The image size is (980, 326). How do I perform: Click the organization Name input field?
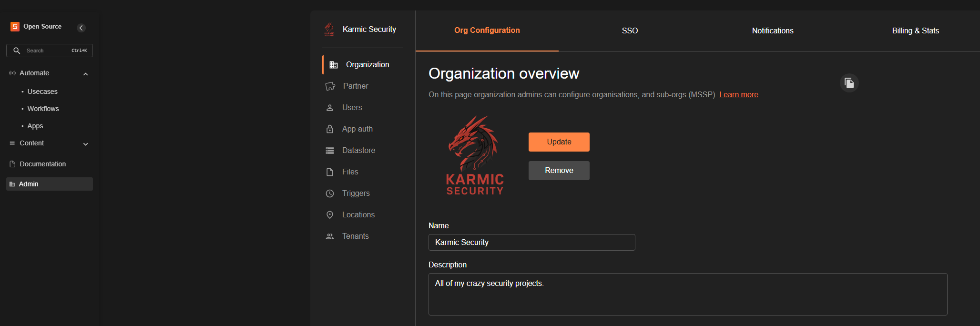click(x=532, y=243)
